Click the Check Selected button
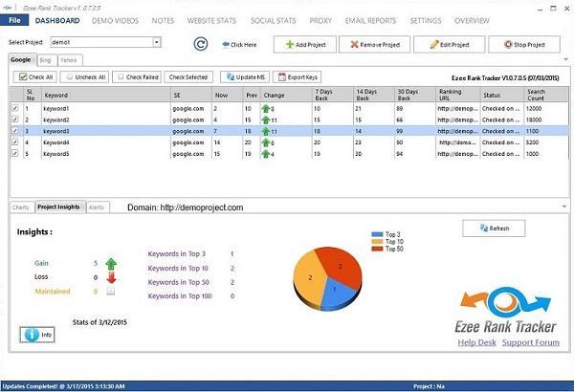574x392 pixels. click(x=188, y=76)
